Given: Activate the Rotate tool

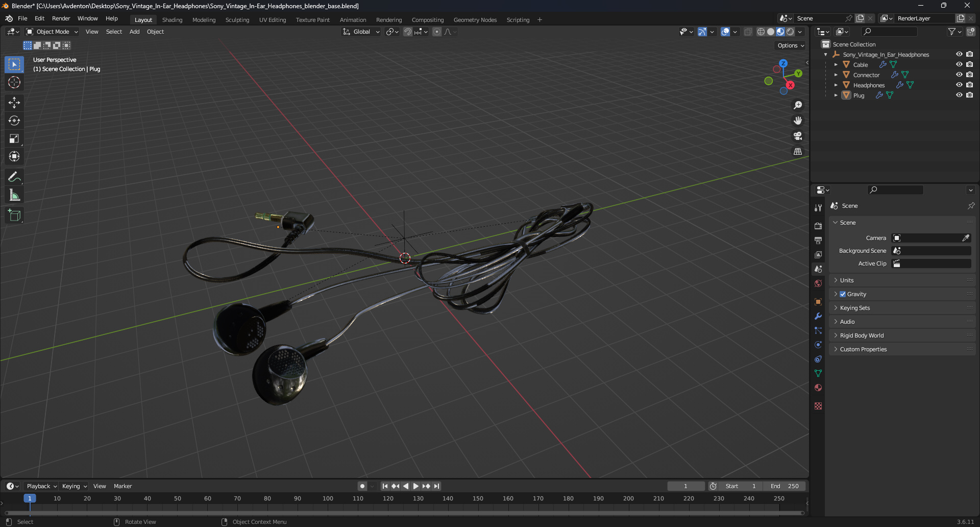Looking at the screenshot, I should coord(14,121).
